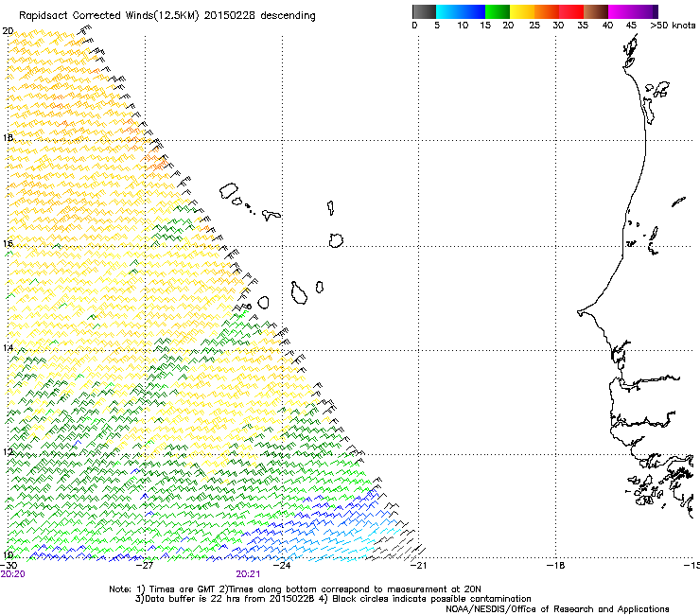Click the purple time stamp '20:21'

(x=248, y=574)
